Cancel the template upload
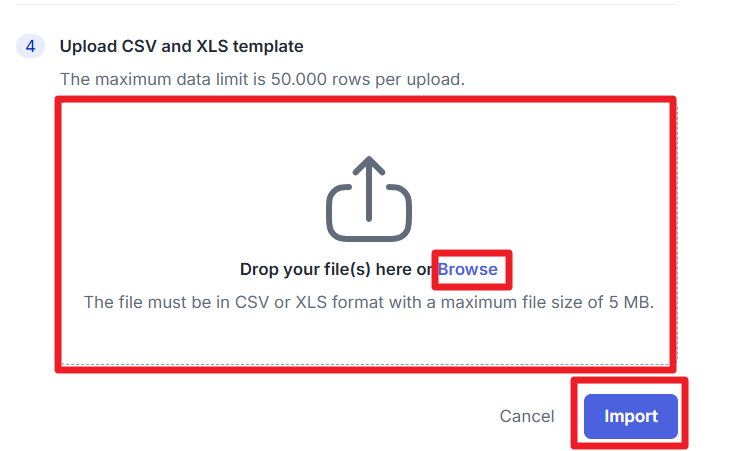 [526, 416]
